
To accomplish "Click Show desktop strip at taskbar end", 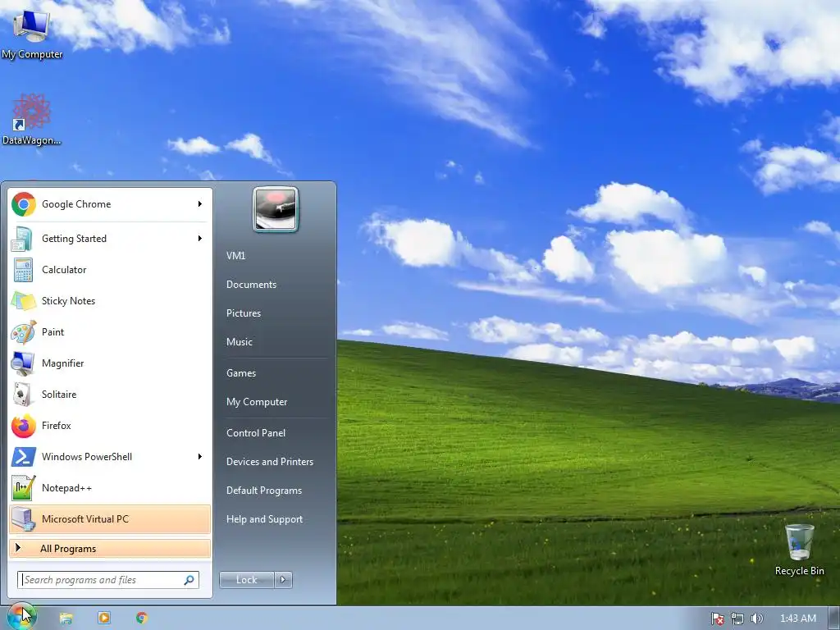I will 834,619.
